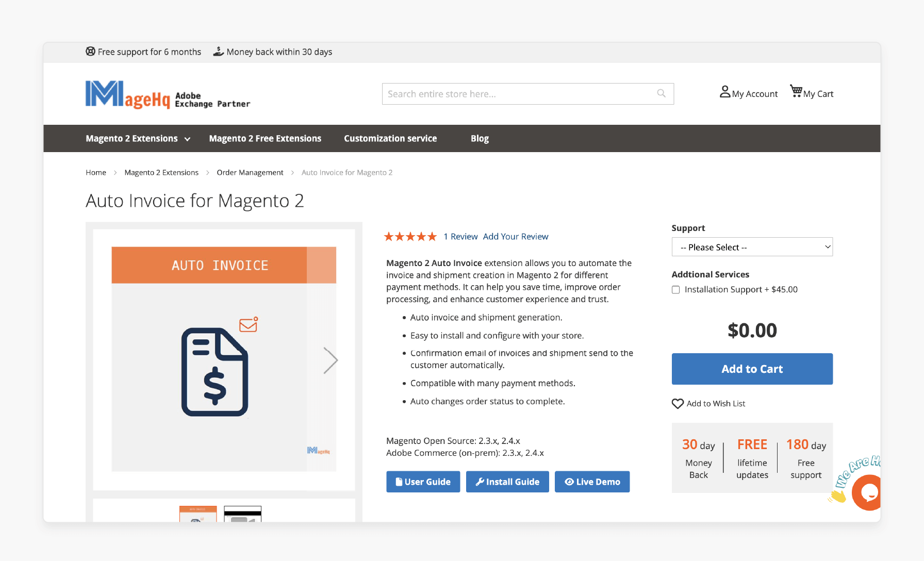This screenshot has width=924, height=561.
Task: Click 'Auto invoice and shipment generation' bullet
Action: [486, 318]
